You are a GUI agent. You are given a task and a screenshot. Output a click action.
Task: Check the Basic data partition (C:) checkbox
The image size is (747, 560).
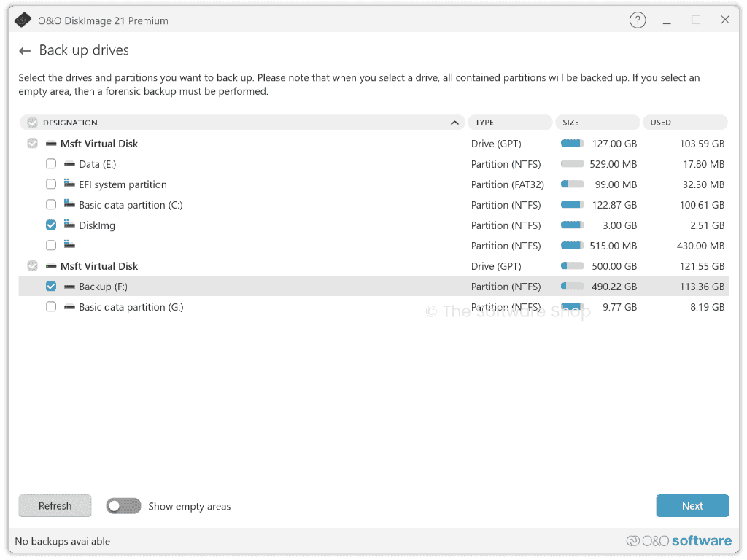point(51,205)
